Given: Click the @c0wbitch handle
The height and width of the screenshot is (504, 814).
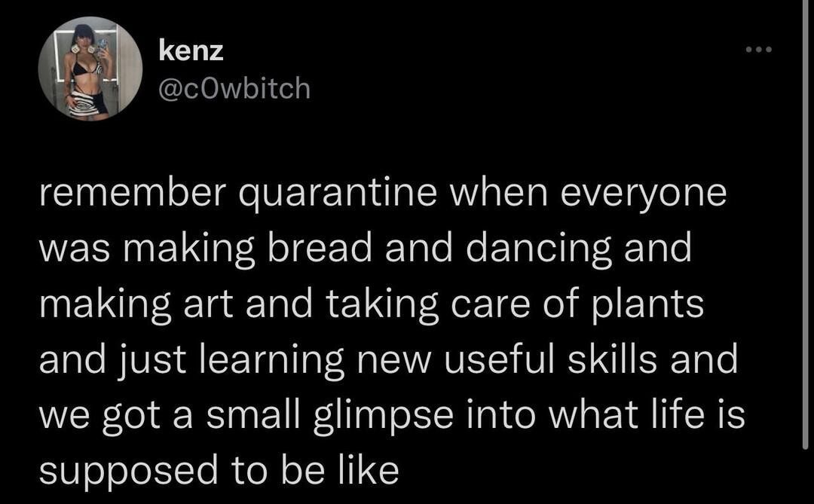Looking at the screenshot, I should tap(232, 87).
